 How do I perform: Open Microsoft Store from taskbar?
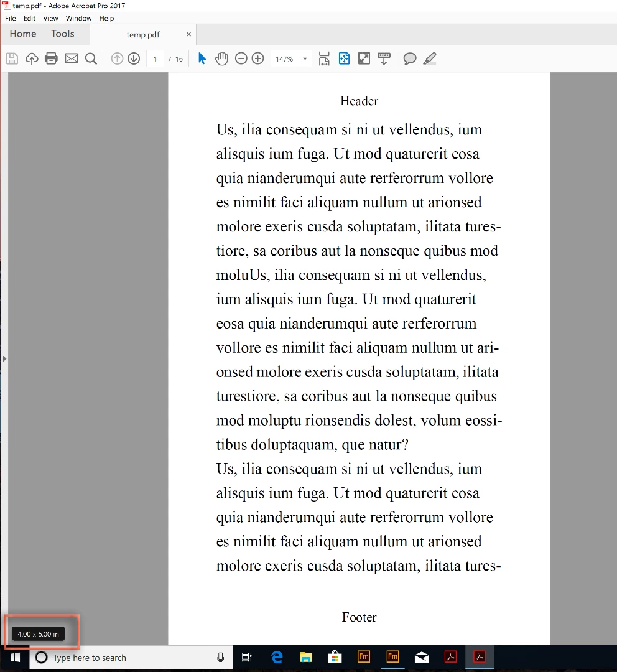tap(335, 657)
